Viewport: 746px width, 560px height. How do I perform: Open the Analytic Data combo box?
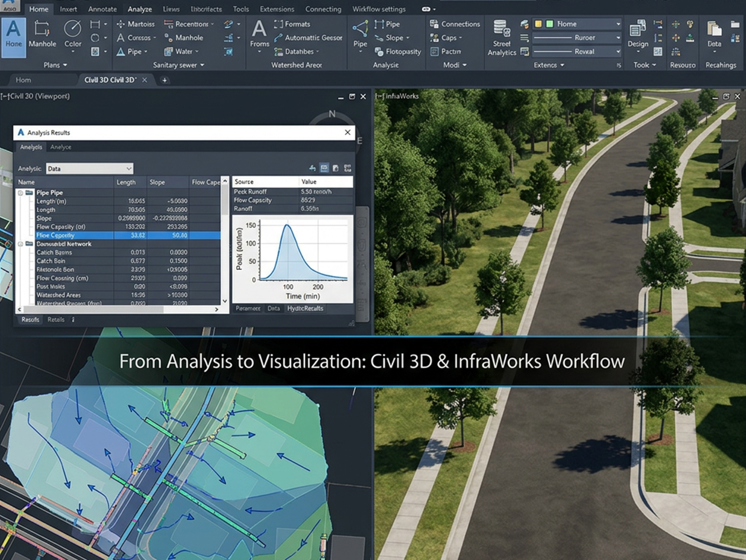(x=89, y=169)
